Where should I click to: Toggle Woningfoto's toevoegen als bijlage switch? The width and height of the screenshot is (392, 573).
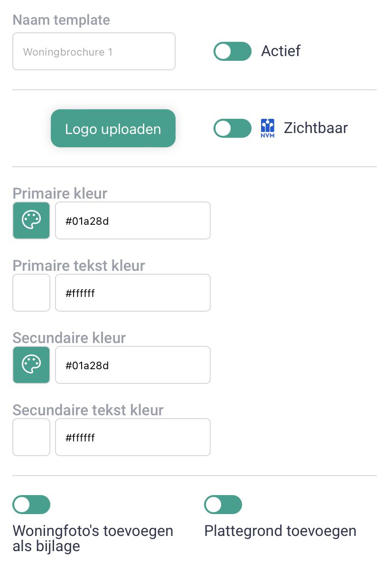pyautogui.click(x=31, y=505)
